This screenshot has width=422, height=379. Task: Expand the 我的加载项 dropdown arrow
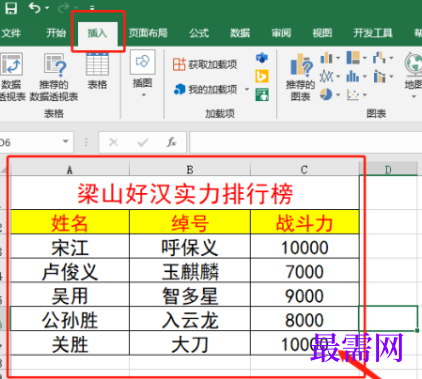coord(247,89)
